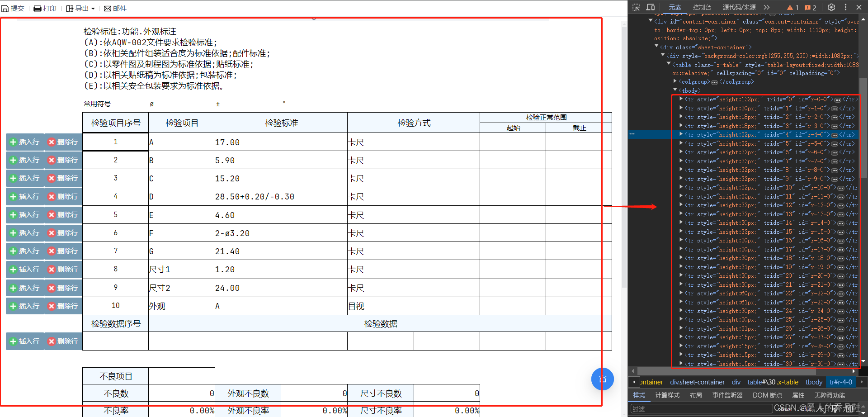The image size is (868, 417).
Task: Click div.sheet-container in the breadcrumb
Action: click(x=697, y=382)
